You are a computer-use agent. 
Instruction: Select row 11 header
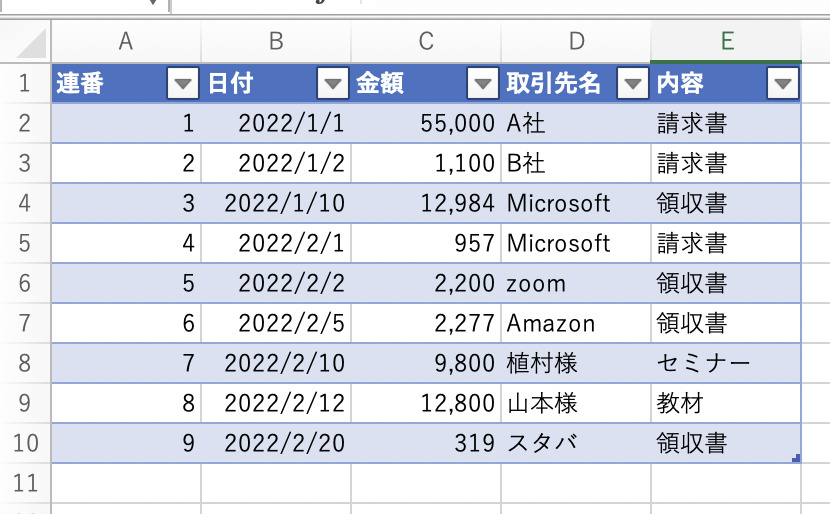click(x=25, y=484)
